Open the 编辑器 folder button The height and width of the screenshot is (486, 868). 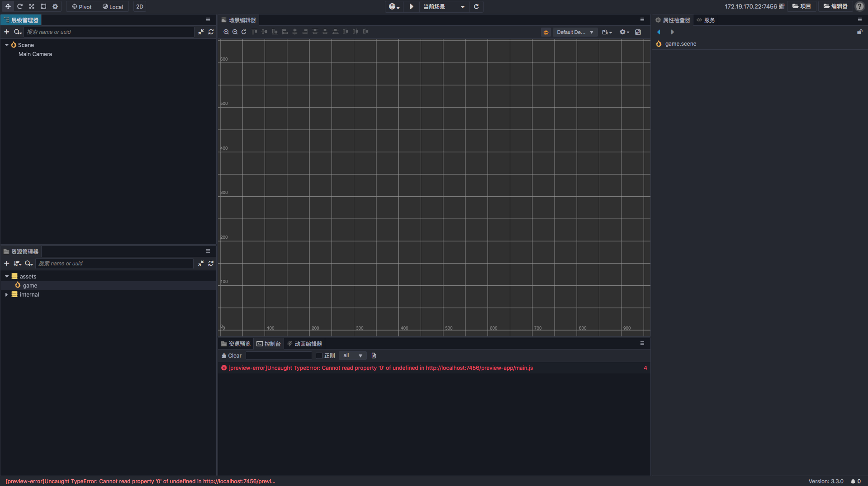pyautogui.click(x=835, y=6)
